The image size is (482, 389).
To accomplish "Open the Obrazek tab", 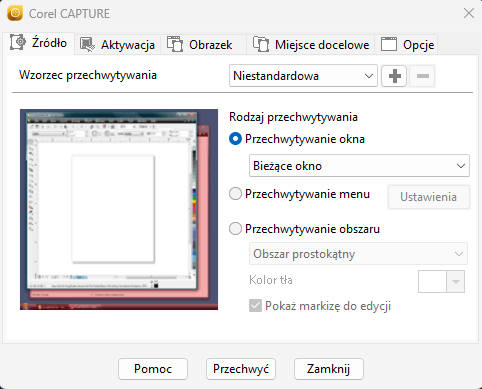I will (x=203, y=45).
